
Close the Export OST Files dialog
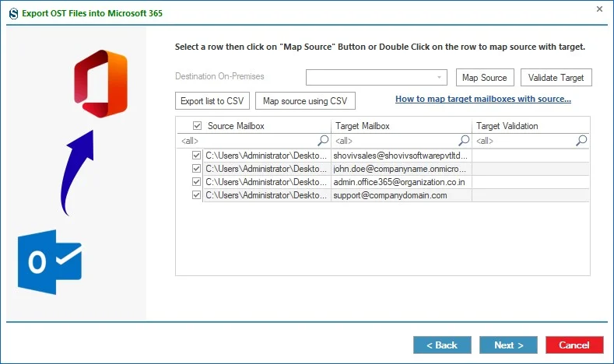599,9
